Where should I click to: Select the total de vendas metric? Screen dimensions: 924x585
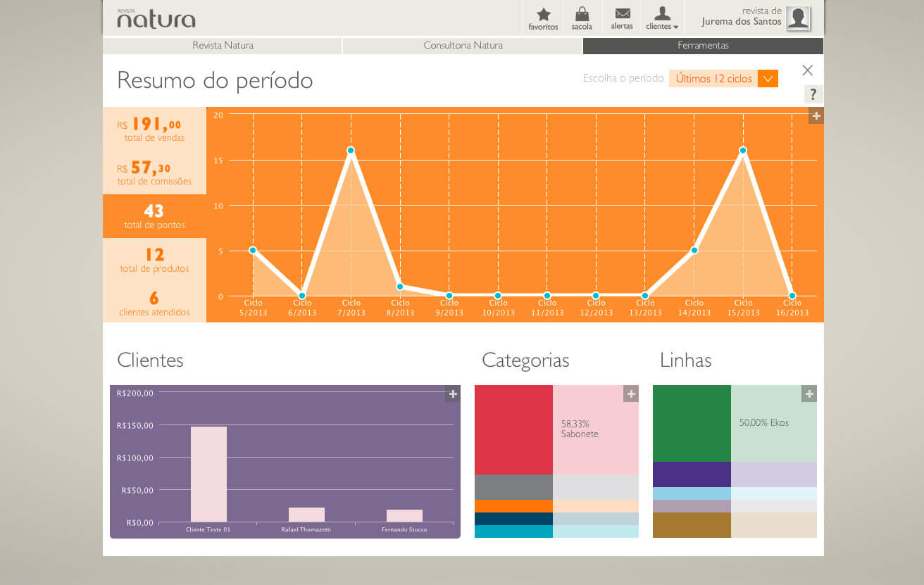[x=154, y=130]
